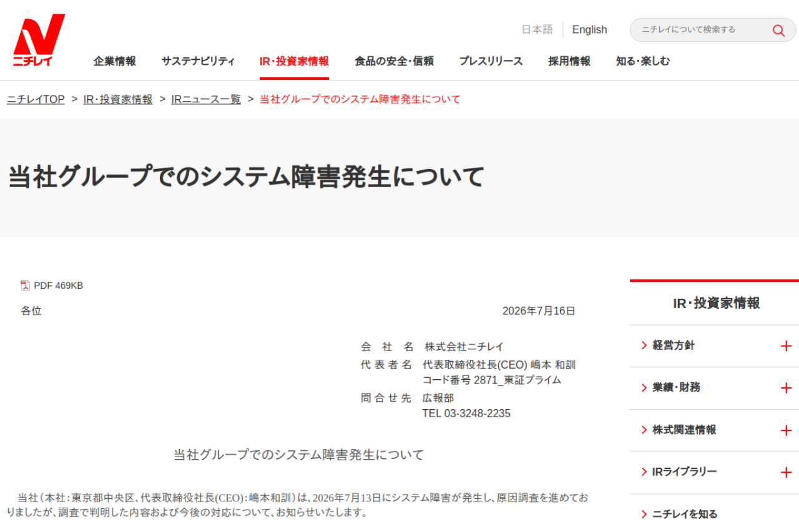The height and width of the screenshot is (532, 799).
Task: Click the 各位 salutation text
Action: [31, 311]
